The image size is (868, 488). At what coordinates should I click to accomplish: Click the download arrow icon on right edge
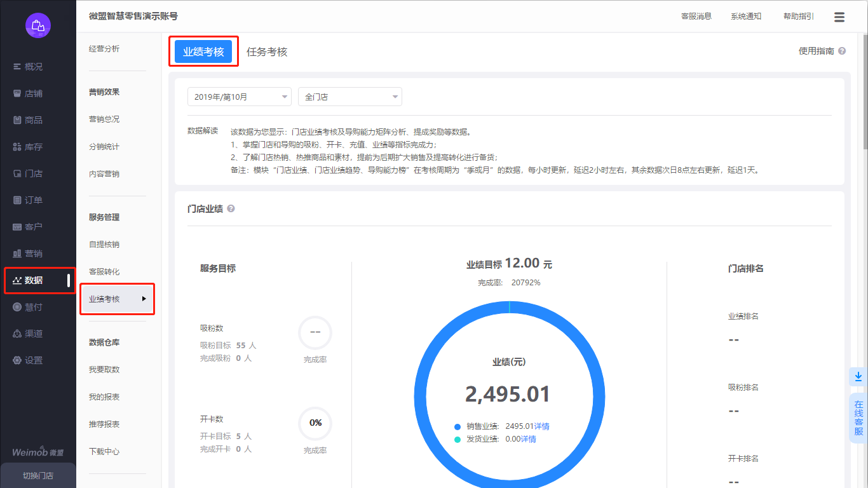click(858, 376)
